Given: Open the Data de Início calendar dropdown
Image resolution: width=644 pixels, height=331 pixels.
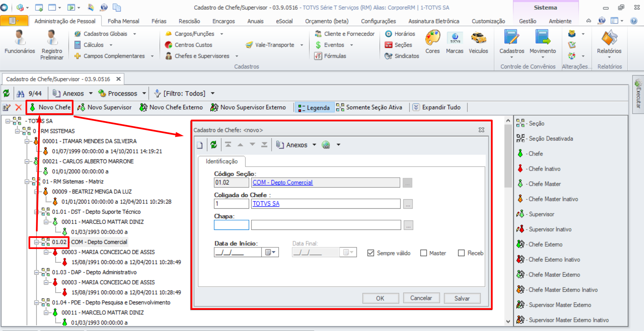Looking at the screenshot, I should coord(270,252).
